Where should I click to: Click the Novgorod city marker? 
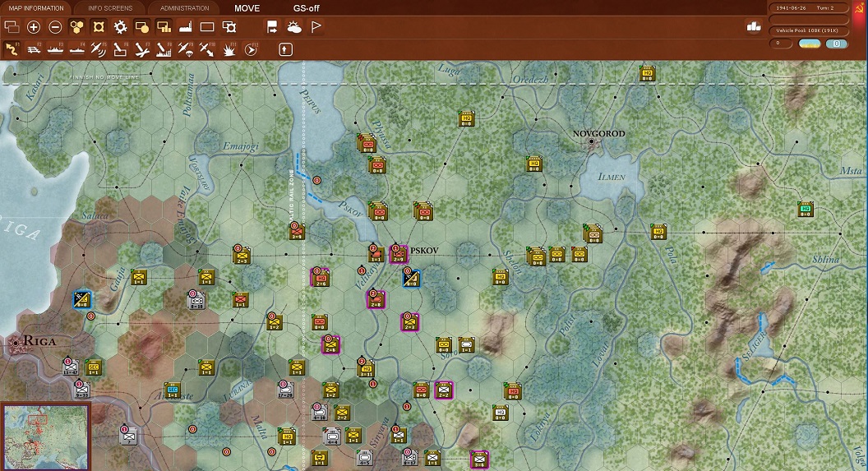592,142
